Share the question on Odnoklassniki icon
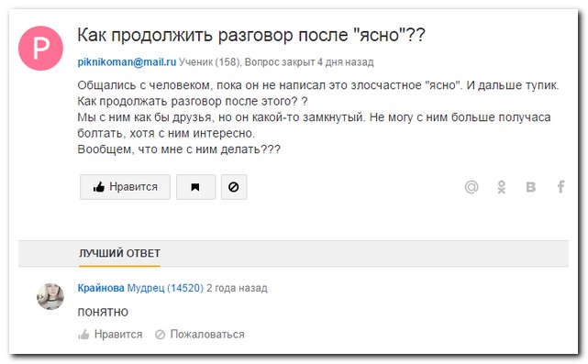Viewport: 588px width, 364px height. pos(502,186)
